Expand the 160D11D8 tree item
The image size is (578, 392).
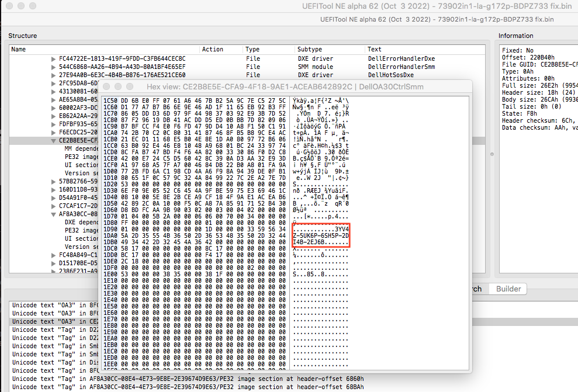(53, 190)
